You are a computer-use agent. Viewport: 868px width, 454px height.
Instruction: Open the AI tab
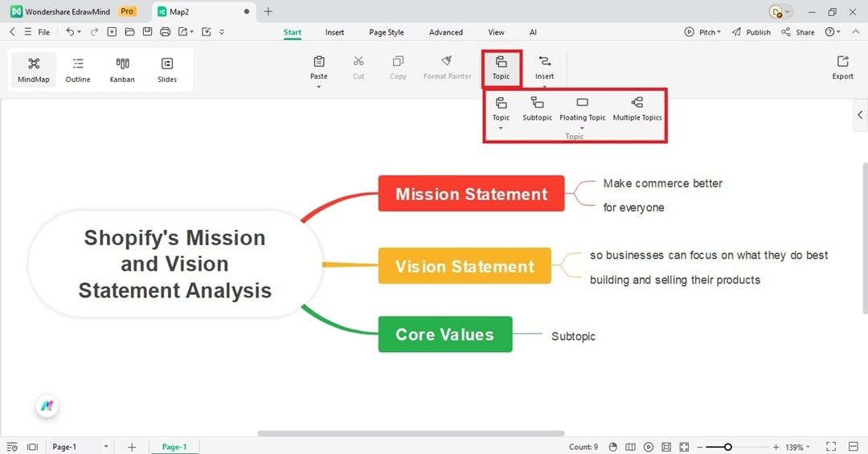click(533, 32)
